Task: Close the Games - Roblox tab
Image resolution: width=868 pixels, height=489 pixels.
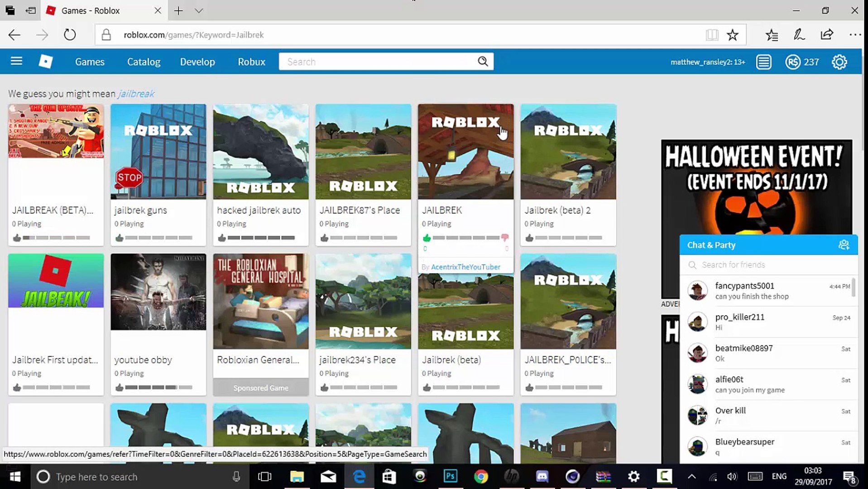Action: point(158,10)
